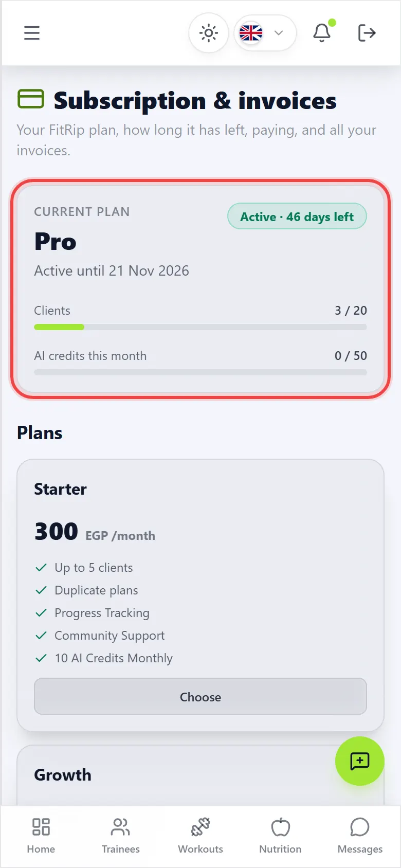Choose the Starter plan

pyautogui.click(x=200, y=697)
